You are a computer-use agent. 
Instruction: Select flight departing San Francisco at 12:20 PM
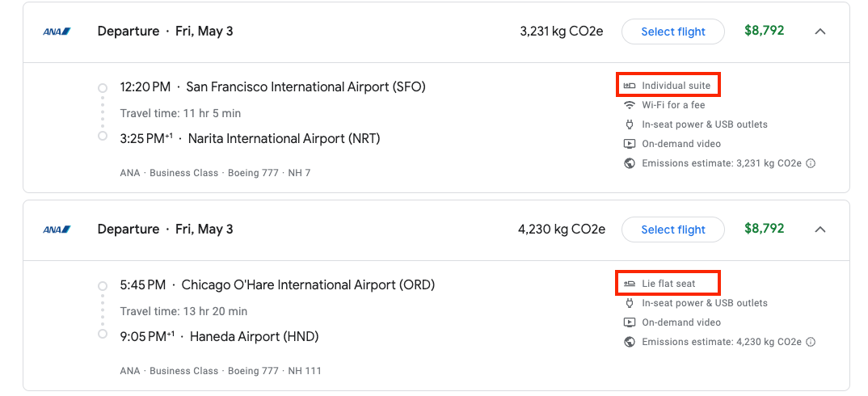click(x=673, y=32)
